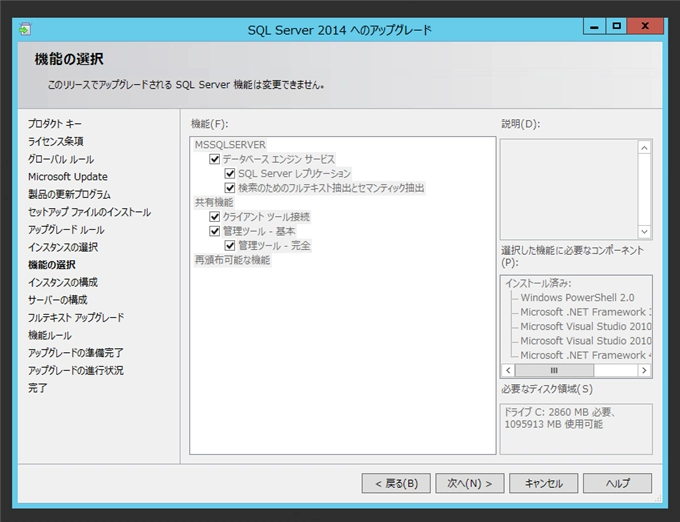The image size is (680, 522).
Task: Click Windows PowerShell 2.0 in installed list
Action: 577,298
